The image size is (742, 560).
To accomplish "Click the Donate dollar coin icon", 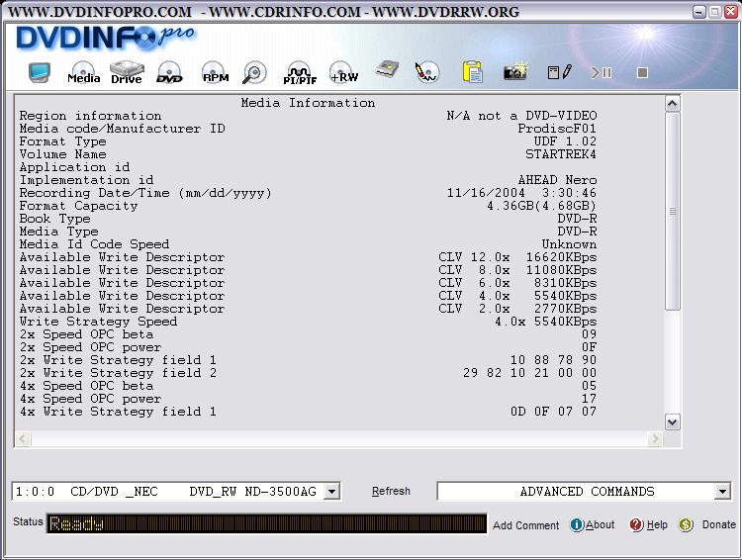I will tap(686, 524).
